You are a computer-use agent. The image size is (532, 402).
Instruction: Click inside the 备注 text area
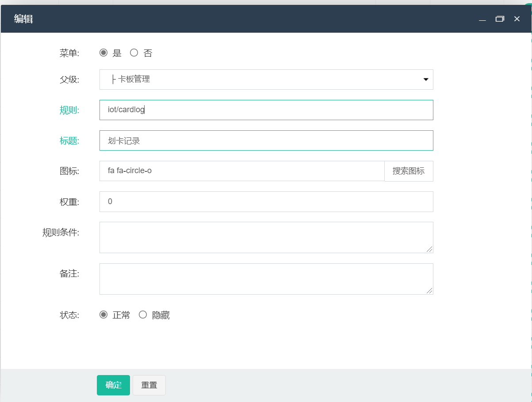(x=266, y=279)
